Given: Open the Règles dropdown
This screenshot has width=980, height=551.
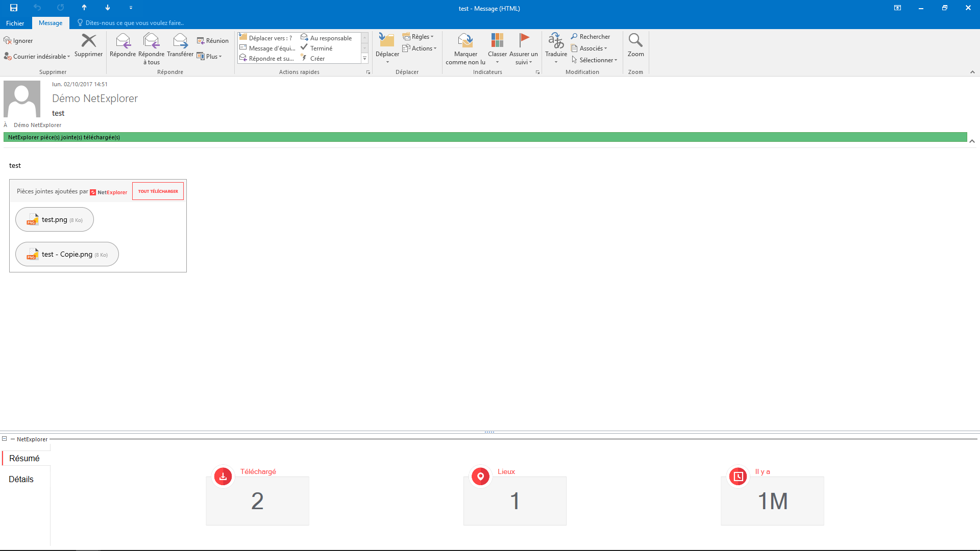Looking at the screenshot, I should (418, 37).
